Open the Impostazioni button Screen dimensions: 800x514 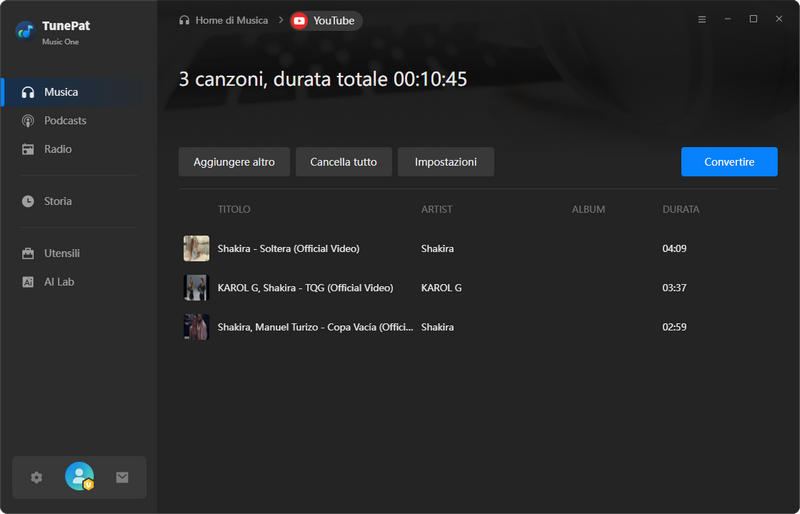click(x=446, y=162)
